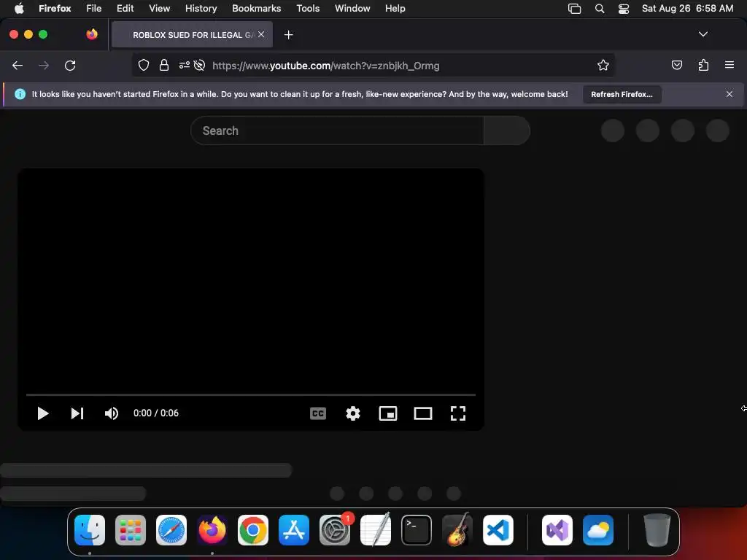Image resolution: width=747 pixels, height=560 pixels.
Task: Click the 0:00 / 0:06 time display
Action: coord(156,413)
